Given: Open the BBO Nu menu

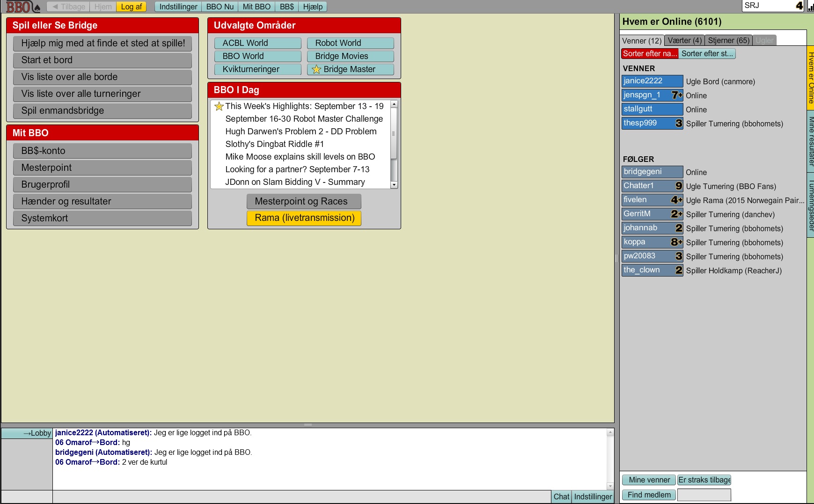Looking at the screenshot, I should click(x=220, y=7).
